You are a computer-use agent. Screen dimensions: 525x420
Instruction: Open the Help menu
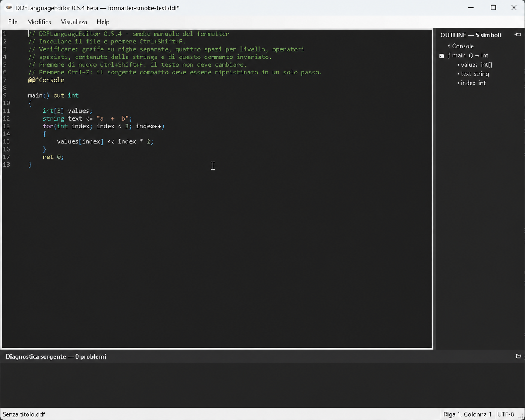pyautogui.click(x=103, y=22)
